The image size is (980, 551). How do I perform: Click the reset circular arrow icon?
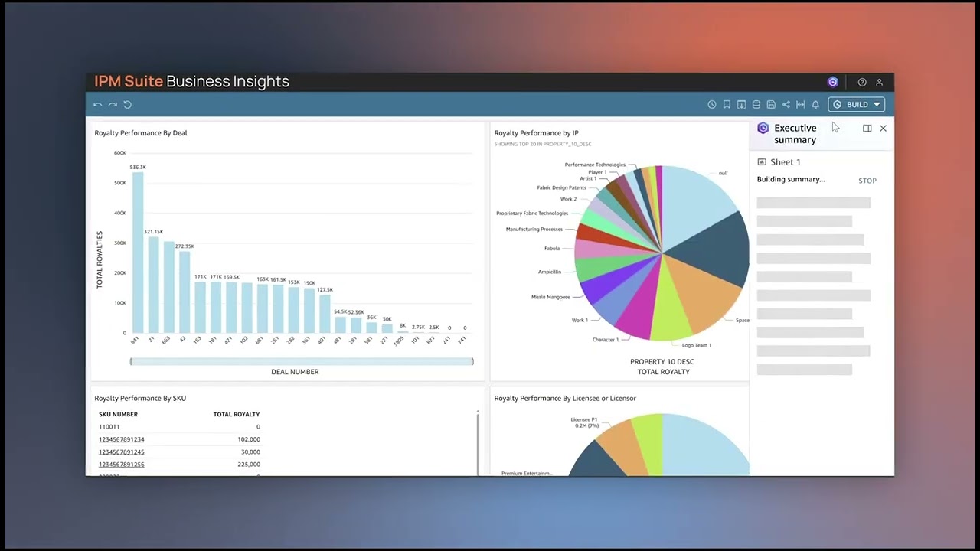[128, 105]
